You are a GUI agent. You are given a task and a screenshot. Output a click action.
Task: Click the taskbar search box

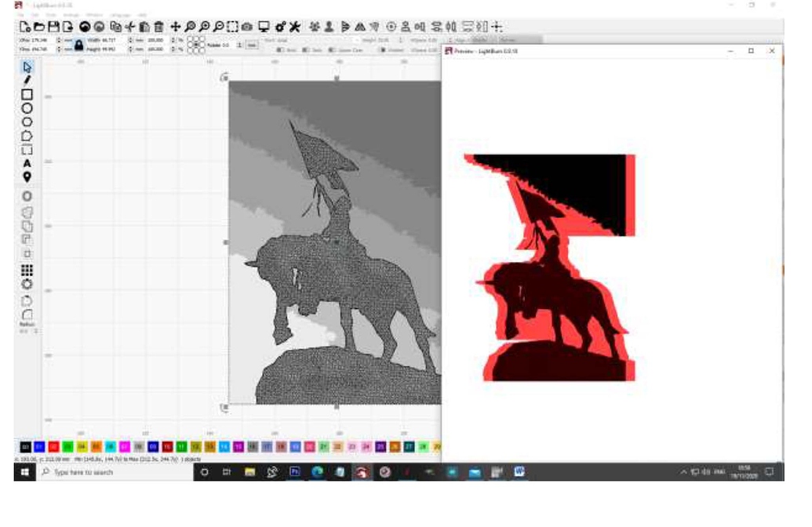click(86, 474)
